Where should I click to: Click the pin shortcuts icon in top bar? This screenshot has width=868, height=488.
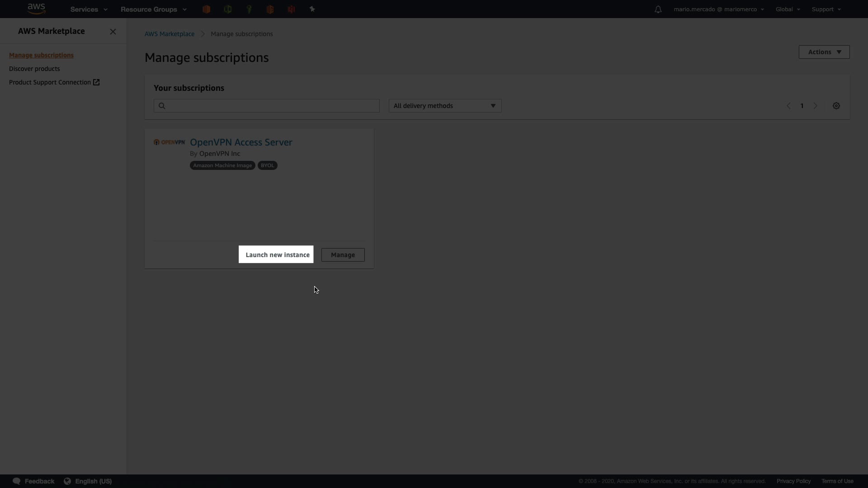click(312, 9)
